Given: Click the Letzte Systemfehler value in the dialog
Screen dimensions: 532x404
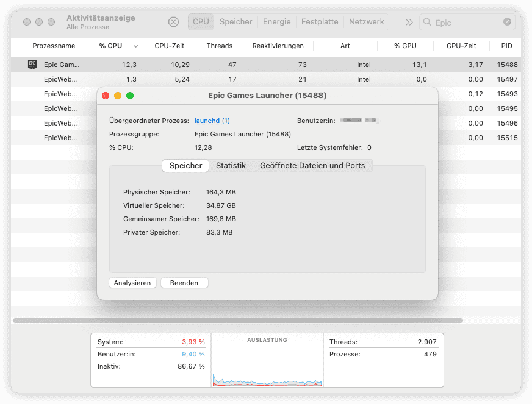Looking at the screenshot, I should click(369, 147).
